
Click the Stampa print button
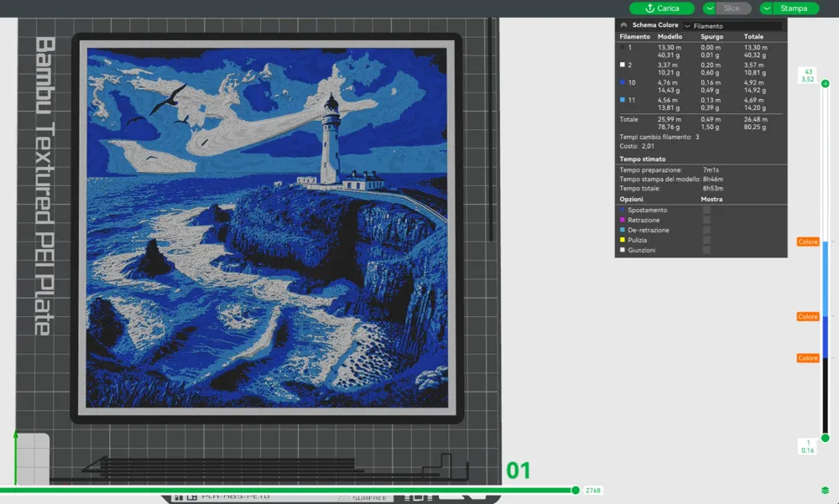point(795,8)
